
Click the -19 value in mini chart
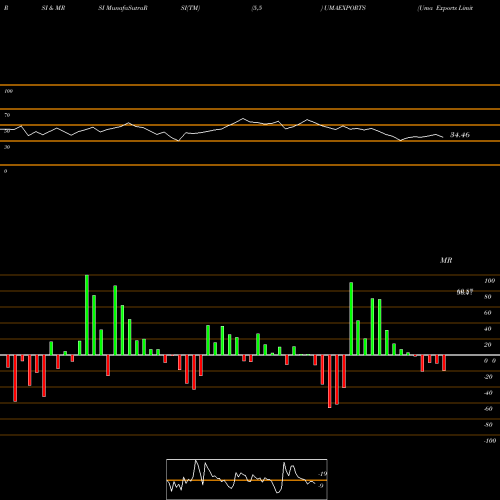(323, 474)
